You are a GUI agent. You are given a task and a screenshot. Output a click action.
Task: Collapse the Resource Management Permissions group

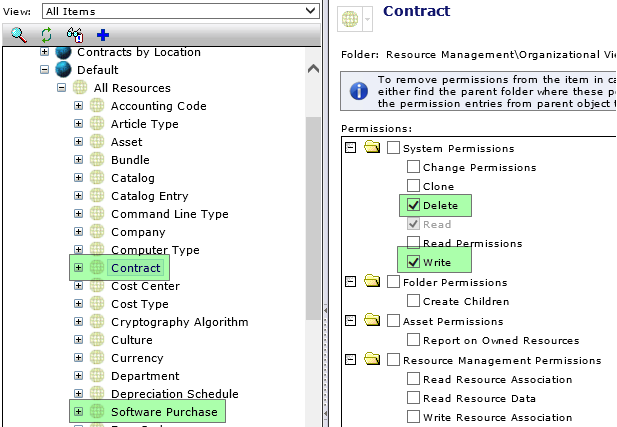click(350, 359)
